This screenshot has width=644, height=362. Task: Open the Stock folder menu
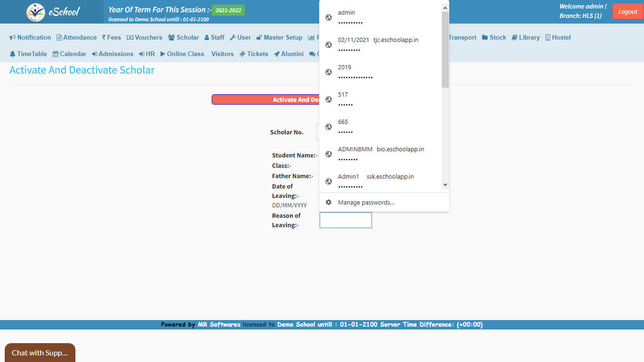coord(494,38)
